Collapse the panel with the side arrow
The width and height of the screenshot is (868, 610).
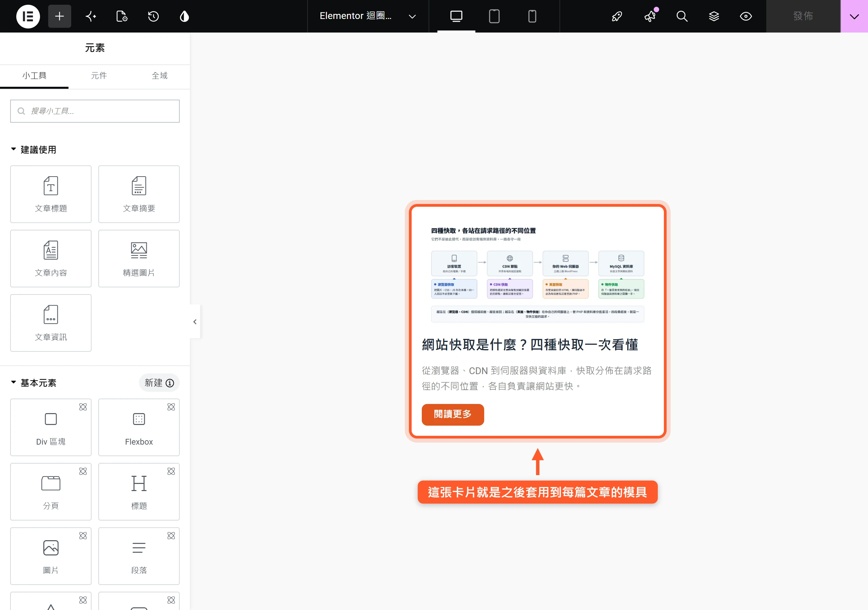pyautogui.click(x=195, y=322)
